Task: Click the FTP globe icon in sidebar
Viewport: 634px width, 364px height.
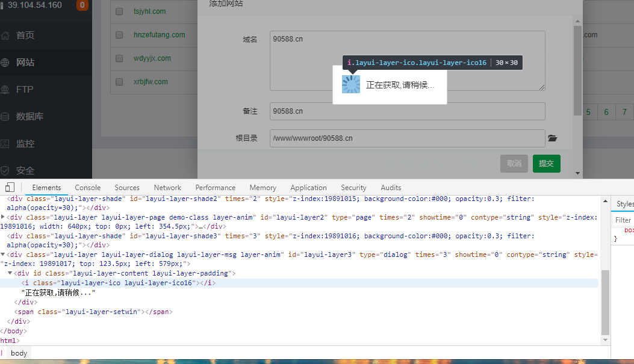Action: point(5,90)
